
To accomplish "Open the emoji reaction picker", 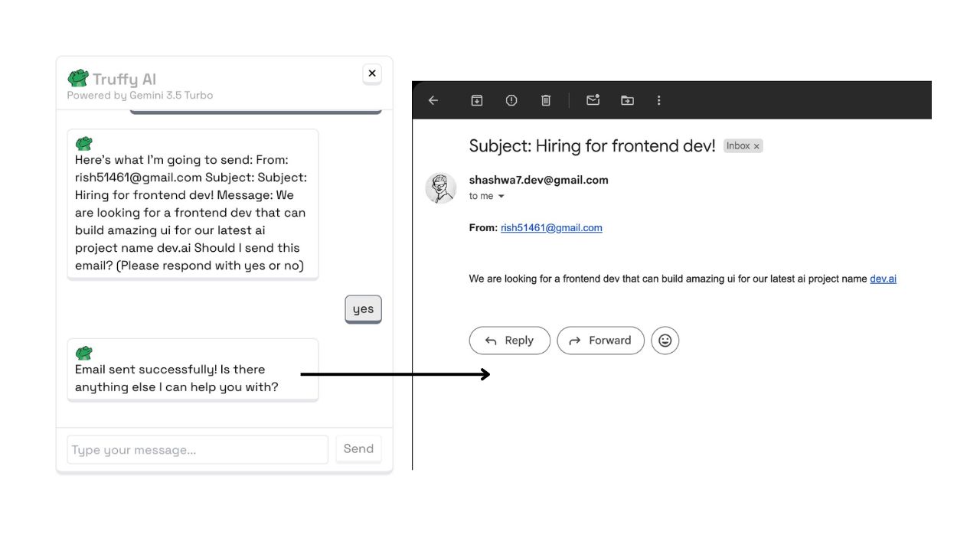I will point(665,340).
